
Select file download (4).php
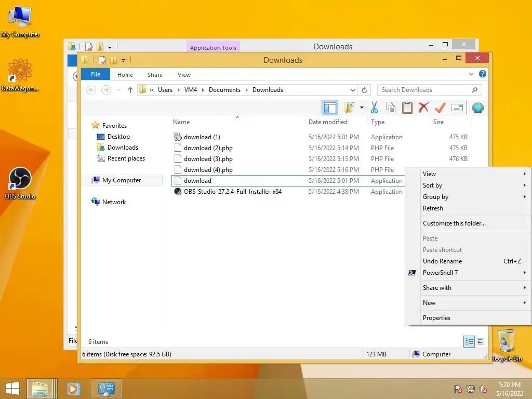click(208, 170)
